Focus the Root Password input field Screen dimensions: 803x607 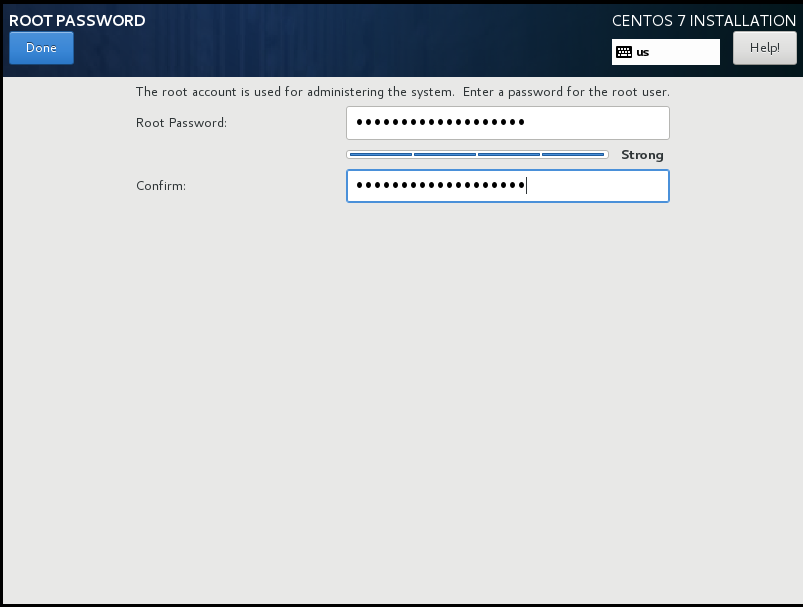508,123
